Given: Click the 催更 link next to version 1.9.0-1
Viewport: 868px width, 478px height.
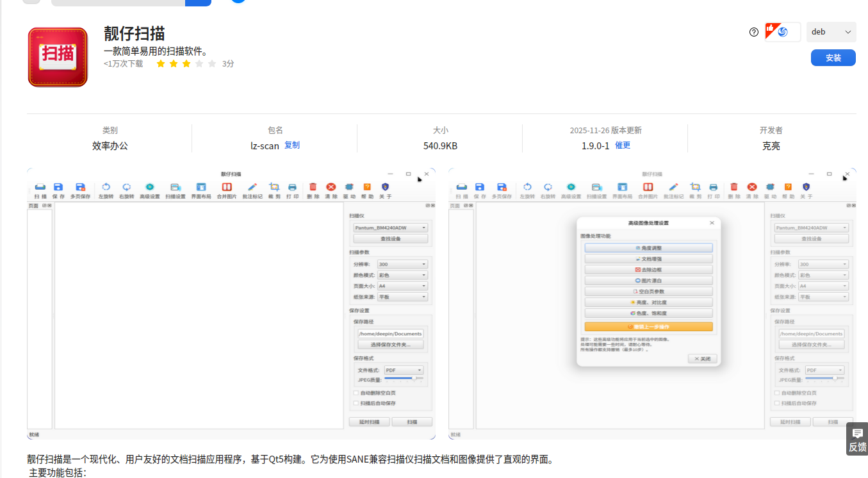Looking at the screenshot, I should [623, 145].
